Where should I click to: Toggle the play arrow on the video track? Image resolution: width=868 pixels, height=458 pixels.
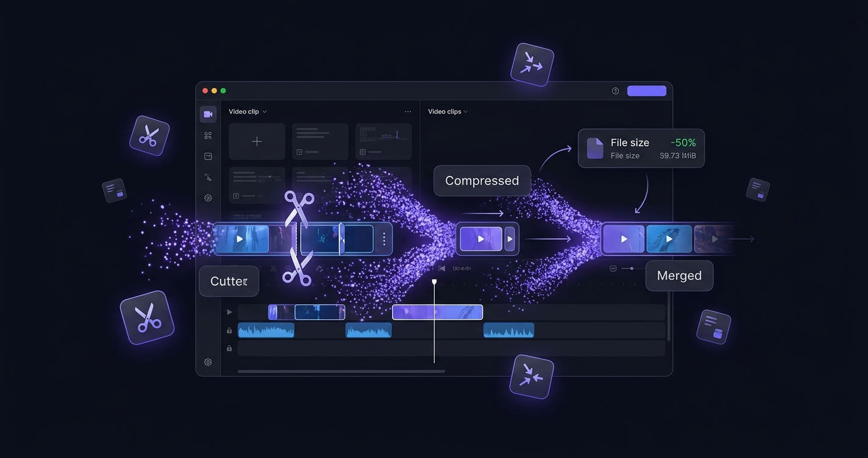pos(229,312)
